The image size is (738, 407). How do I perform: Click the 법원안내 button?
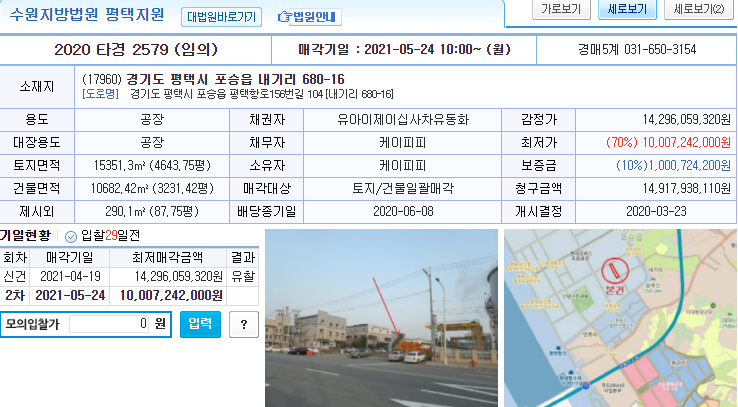point(315,17)
